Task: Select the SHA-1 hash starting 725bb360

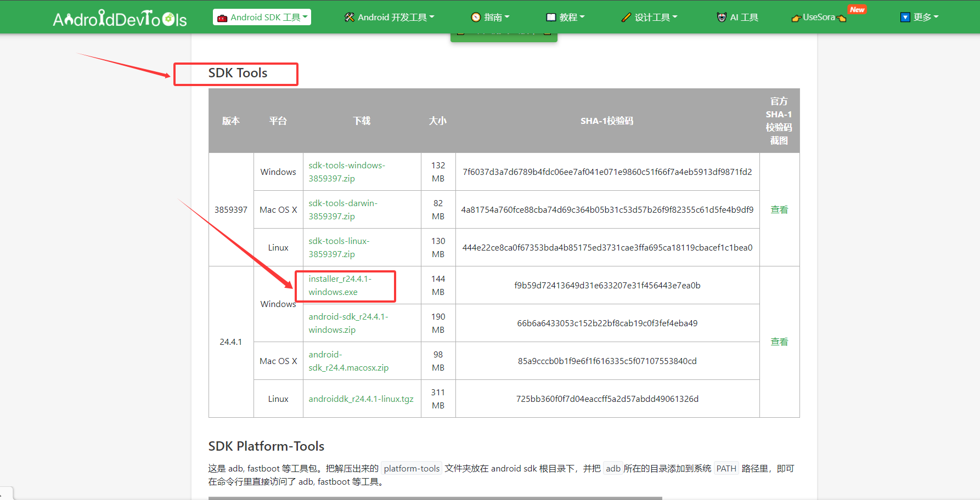Action: (607, 399)
